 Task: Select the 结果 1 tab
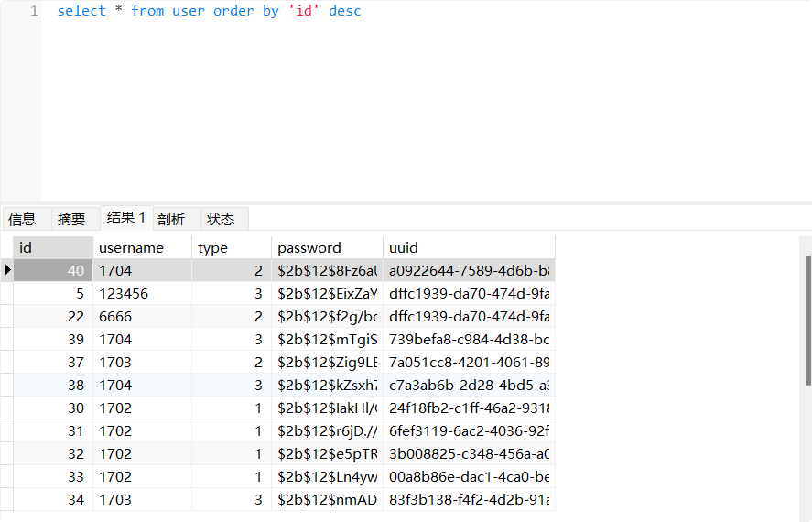pos(125,218)
